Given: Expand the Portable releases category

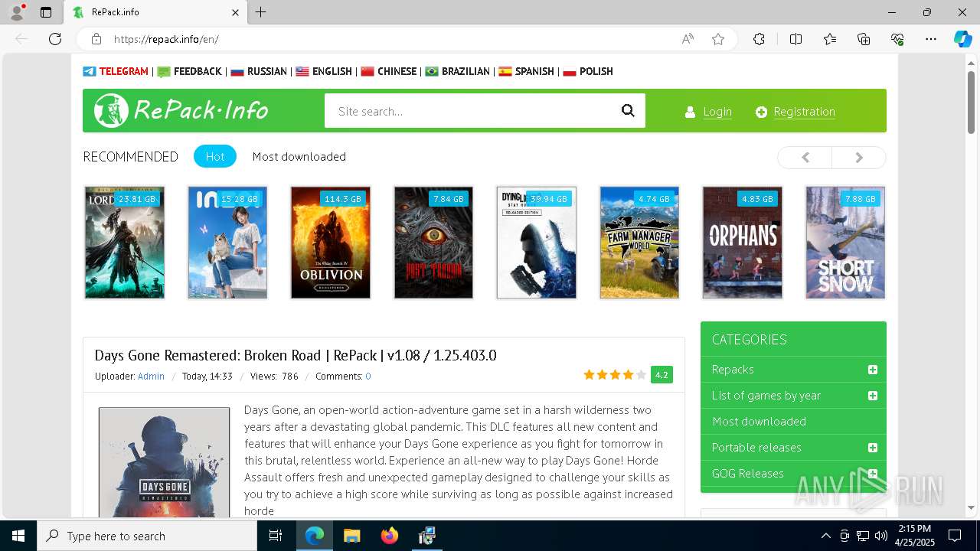Looking at the screenshot, I should [872, 448].
